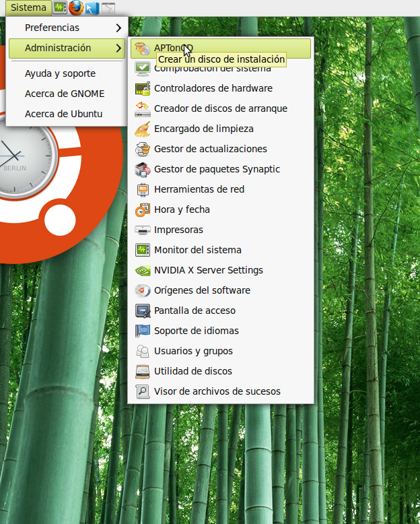Open Acerca de Ubuntu
This screenshot has height=524, width=420.
coord(63,114)
